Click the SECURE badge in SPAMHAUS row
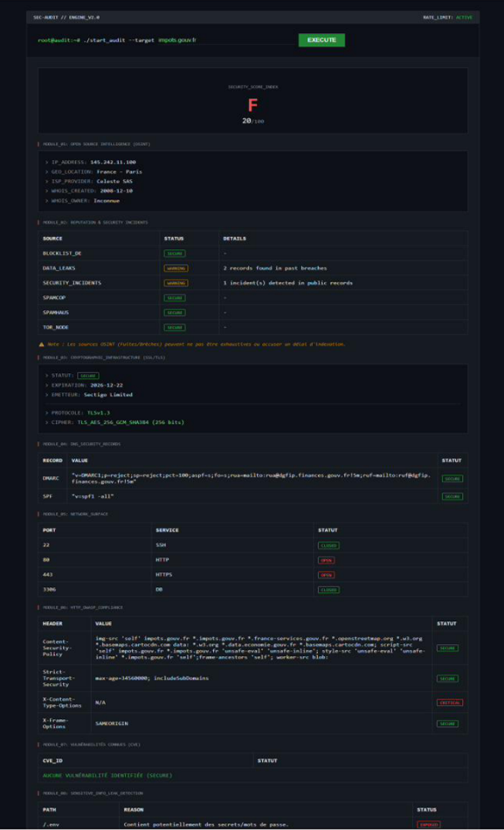This screenshot has height=830, width=504. pos(175,313)
